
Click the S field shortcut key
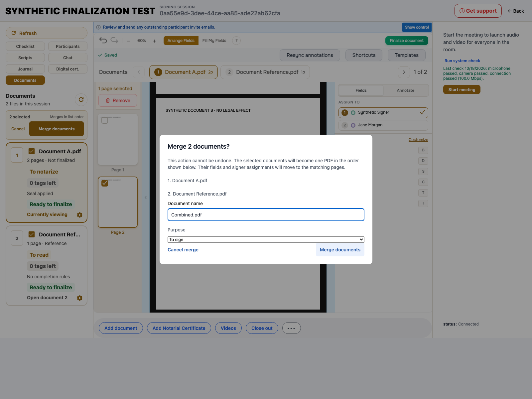(x=423, y=171)
